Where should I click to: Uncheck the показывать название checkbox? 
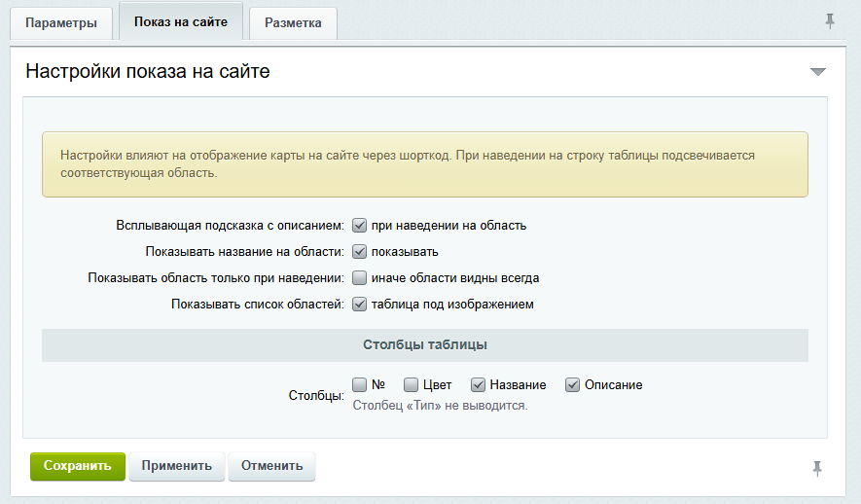tap(359, 251)
